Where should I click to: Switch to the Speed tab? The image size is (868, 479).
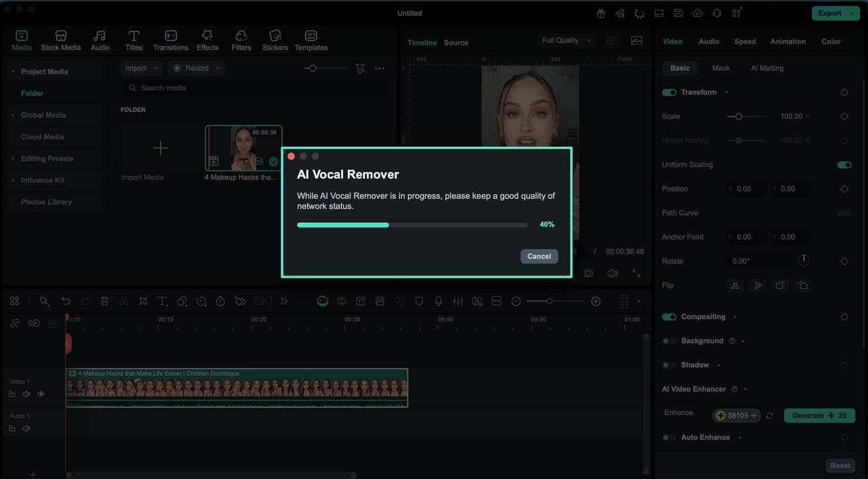(x=745, y=41)
